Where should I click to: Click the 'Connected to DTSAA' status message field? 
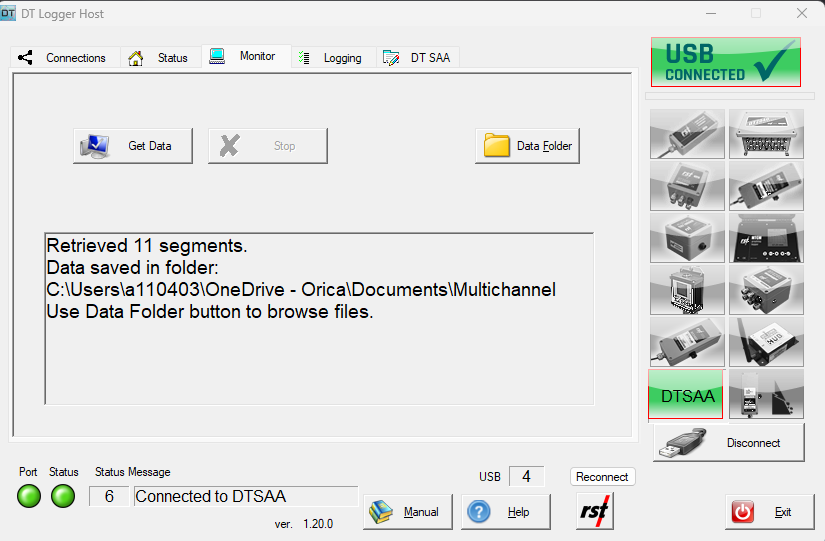(246, 496)
